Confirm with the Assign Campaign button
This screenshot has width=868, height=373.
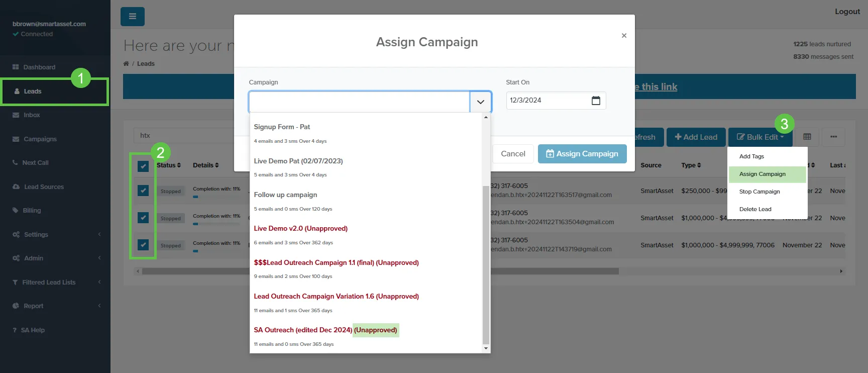point(582,154)
